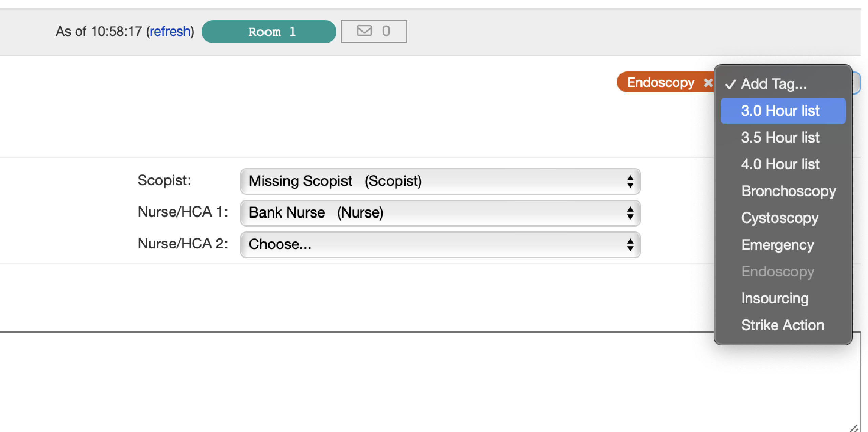Click the Room 1 badge
This screenshot has width=868, height=432.
point(269,32)
